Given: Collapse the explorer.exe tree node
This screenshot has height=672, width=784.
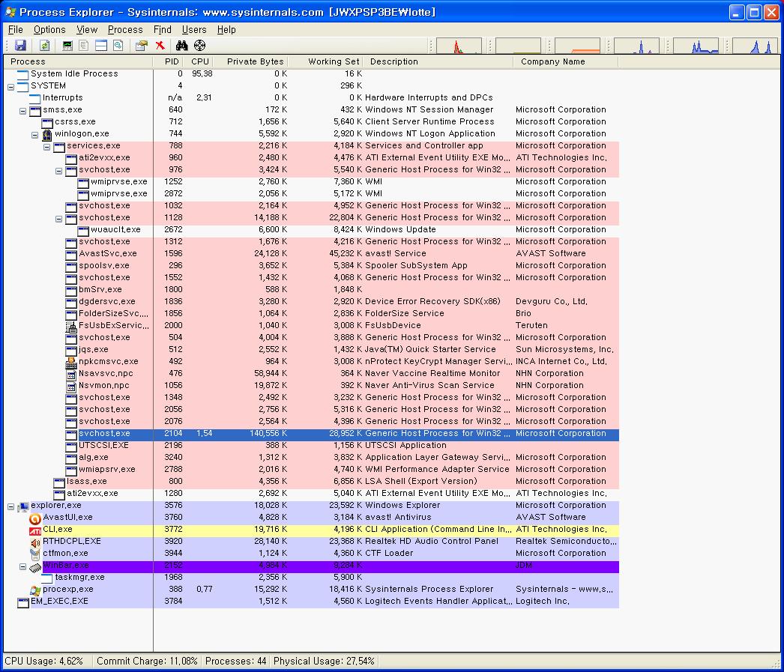Looking at the screenshot, I should [10, 506].
